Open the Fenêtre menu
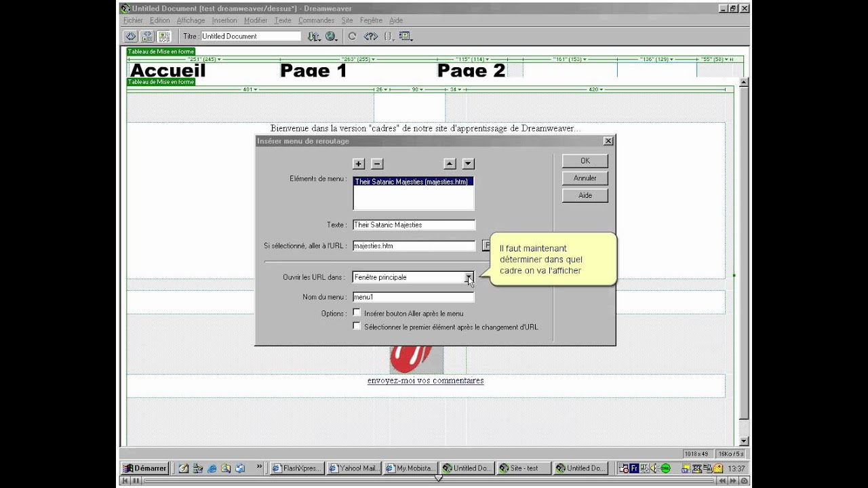Screen dimensions: 868x488 [371, 20]
